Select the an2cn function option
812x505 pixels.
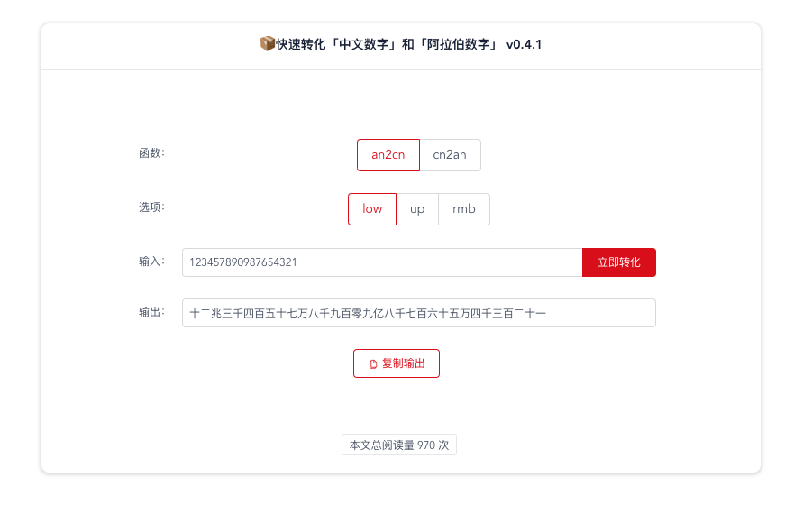point(388,154)
